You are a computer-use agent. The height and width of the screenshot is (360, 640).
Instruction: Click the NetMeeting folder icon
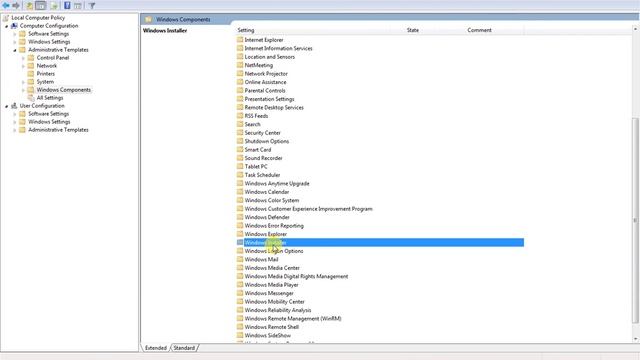tap(240, 65)
